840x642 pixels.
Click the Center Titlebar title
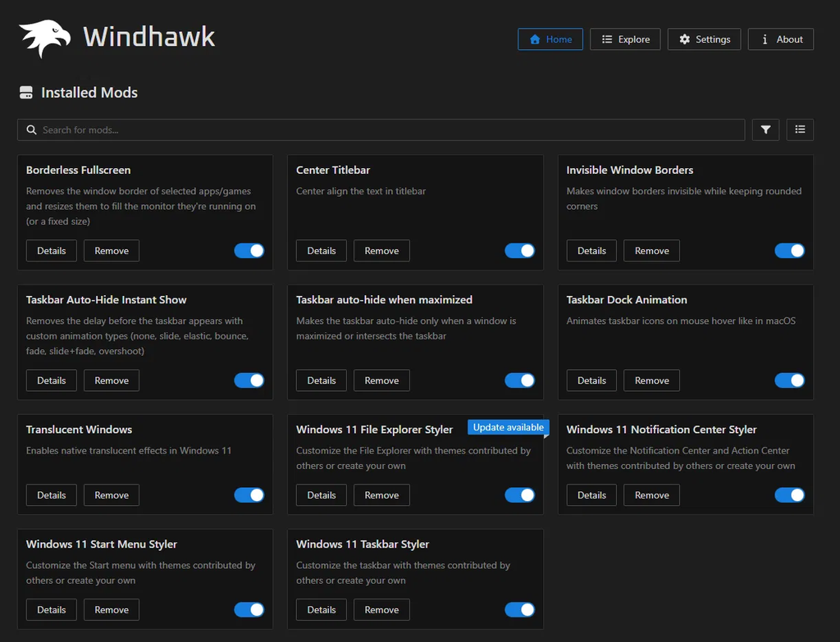tap(333, 170)
